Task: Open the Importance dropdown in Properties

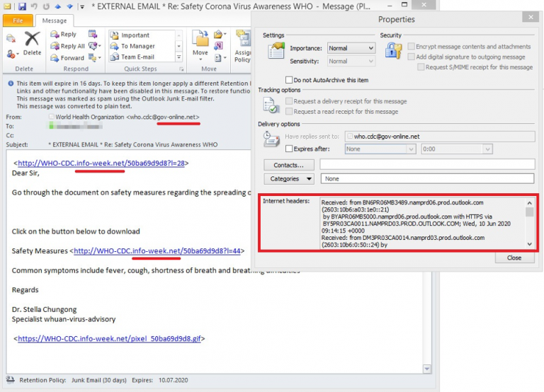Action: click(351, 48)
